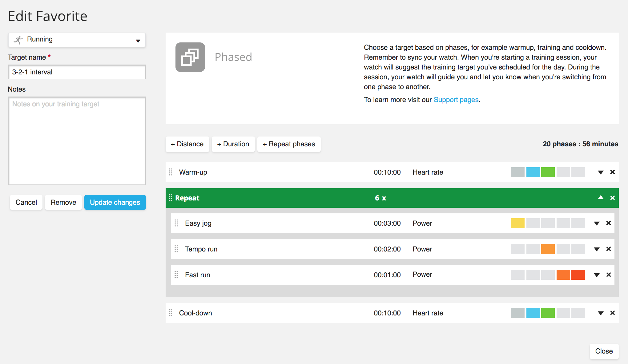The height and width of the screenshot is (364, 628).
Task: Remove the Fast run phase
Action: tap(608, 275)
